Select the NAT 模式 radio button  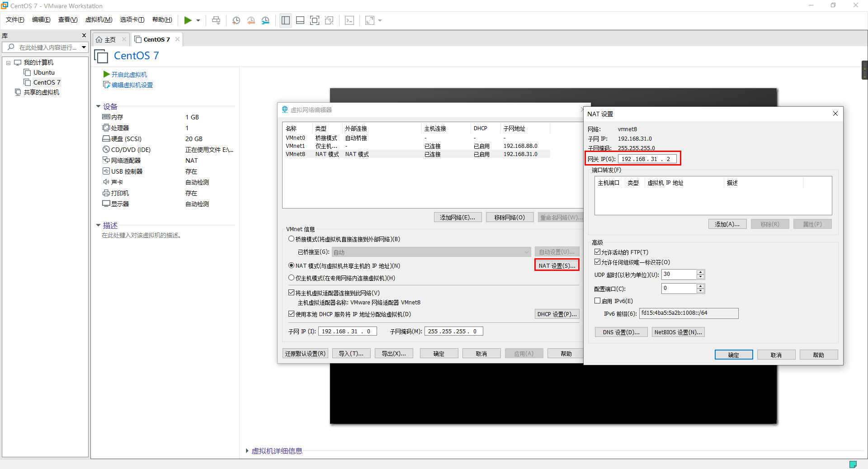(x=291, y=265)
